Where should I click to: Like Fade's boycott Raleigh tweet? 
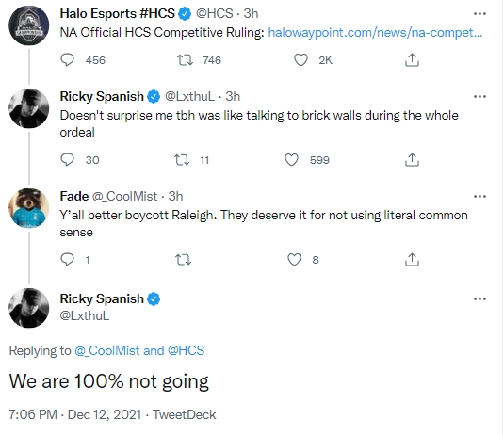(294, 259)
